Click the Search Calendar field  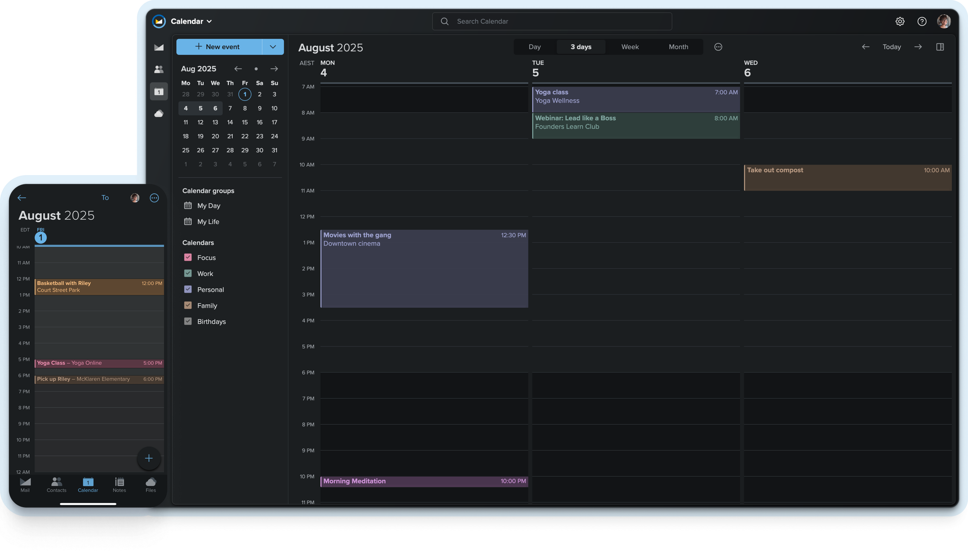551,21
